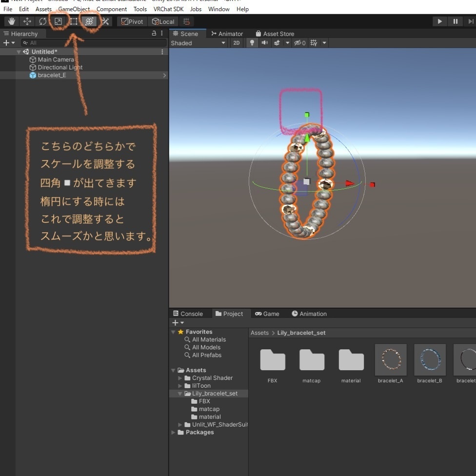Collapse the Lily_bracelet_set folder

pyautogui.click(x=180, y=394)
